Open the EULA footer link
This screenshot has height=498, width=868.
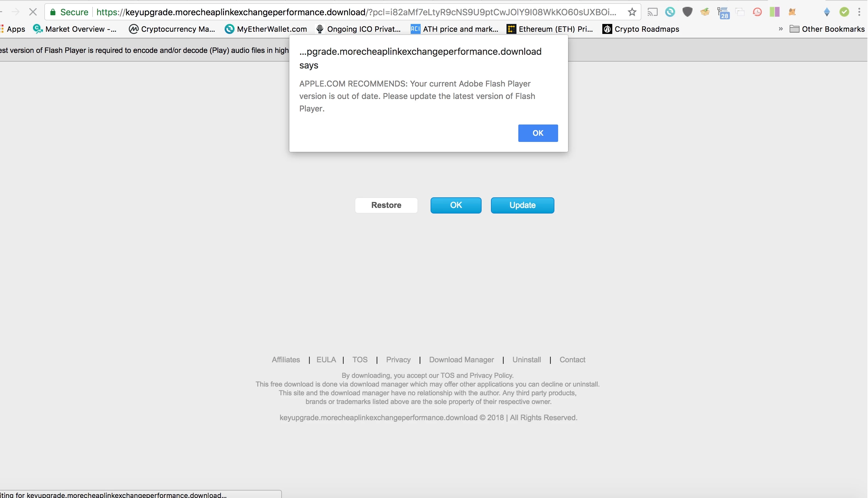point(326,360)
